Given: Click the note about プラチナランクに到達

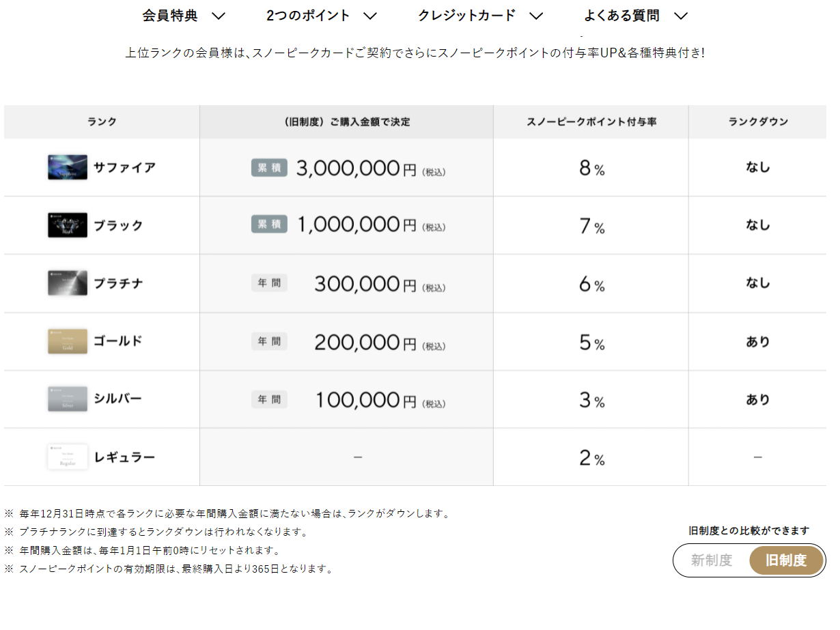Looking at the screenshot, I should pos(156,532).
